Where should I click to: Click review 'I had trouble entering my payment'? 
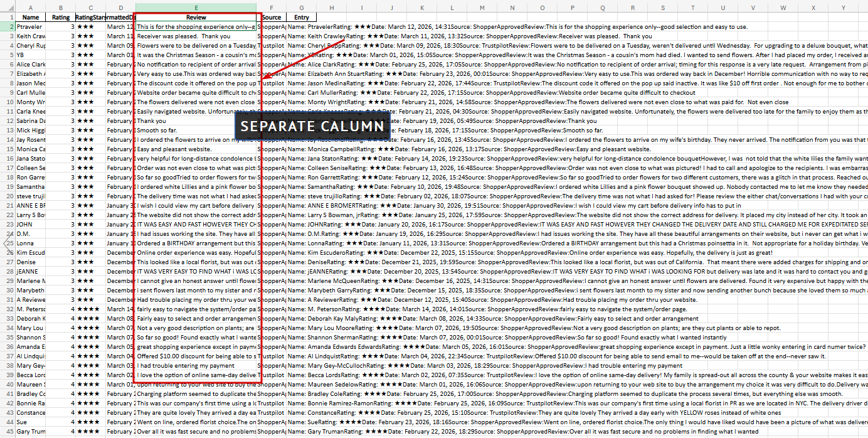(x=196, y=365)
